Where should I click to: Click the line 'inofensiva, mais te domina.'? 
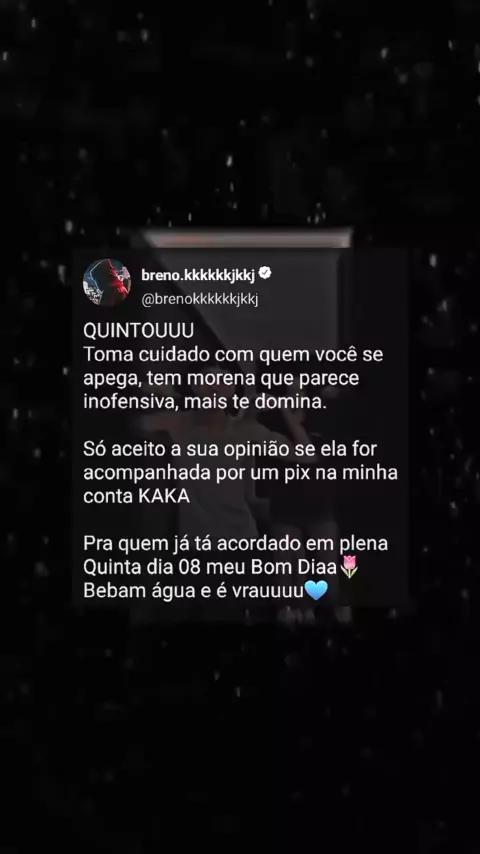[x=205, y=402]
